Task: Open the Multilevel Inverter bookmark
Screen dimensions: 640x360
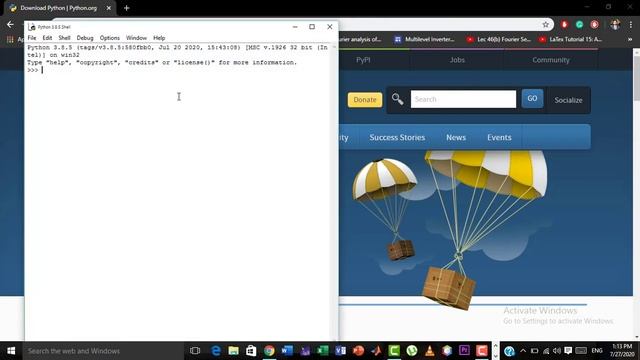Action: [x=424, y=39]
